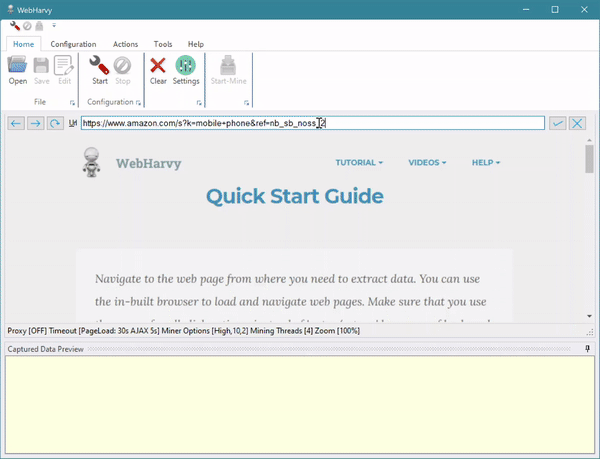Expand the TUTORIAL dropdown menu
Viewport: 600px width, 459px height.
point(359,162)
